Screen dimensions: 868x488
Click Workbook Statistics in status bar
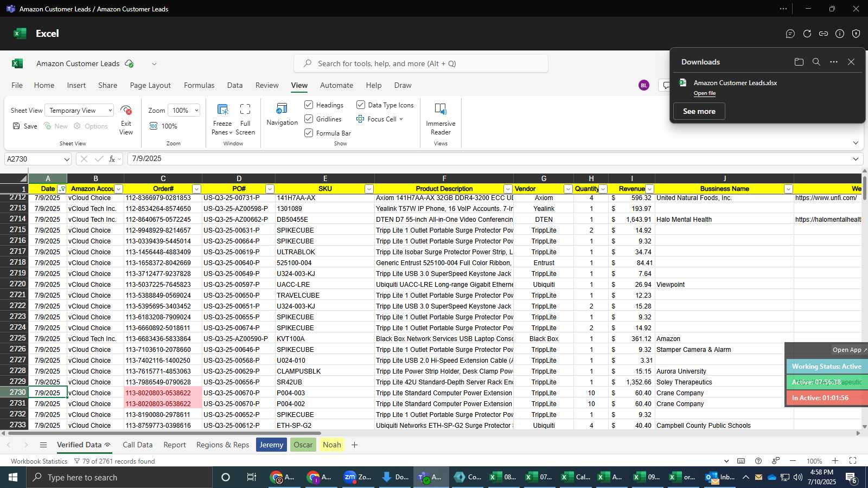point(39,461)
